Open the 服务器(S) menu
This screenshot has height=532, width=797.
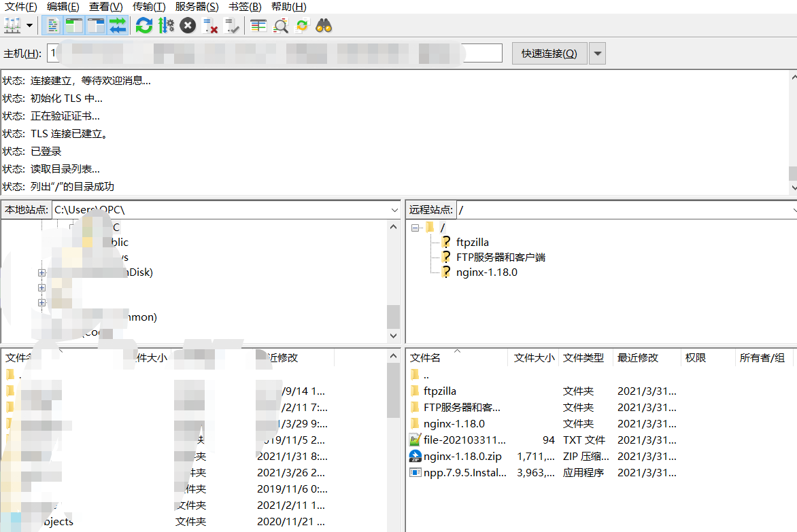pyautogui.click(x=197, y=7)
